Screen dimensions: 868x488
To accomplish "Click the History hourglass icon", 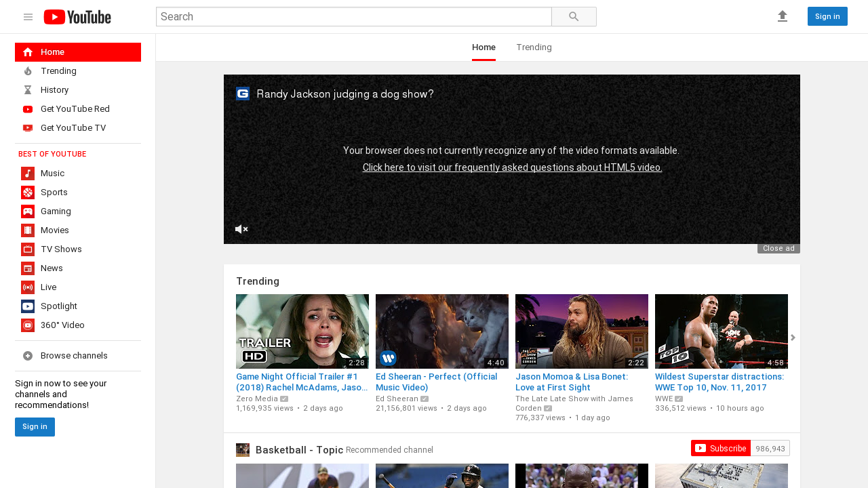I will click(28, 90).
